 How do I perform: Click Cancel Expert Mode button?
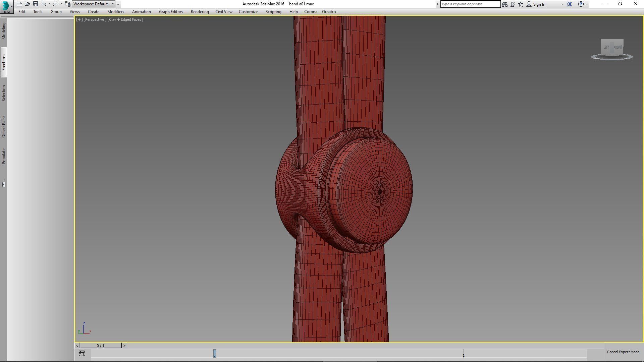tap(623, 352)
